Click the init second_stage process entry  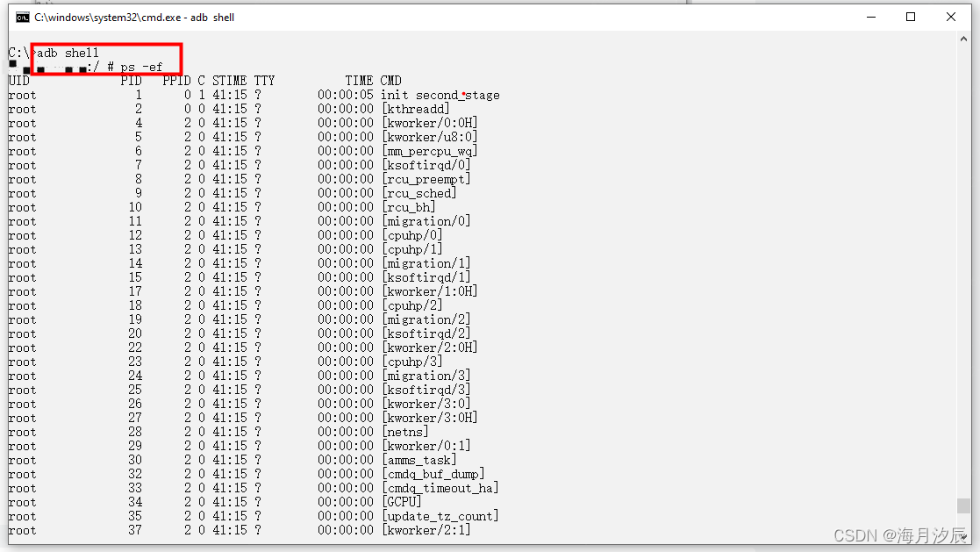point(440,94)
